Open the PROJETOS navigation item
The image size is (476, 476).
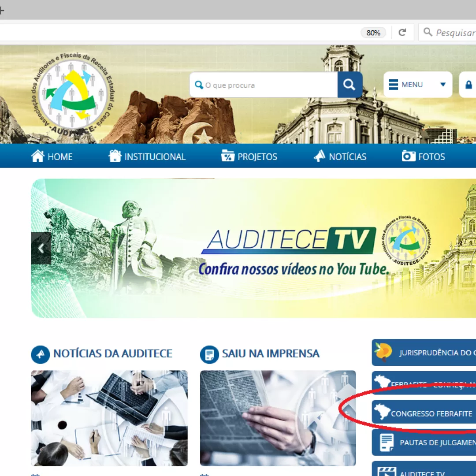pyautogui.click(x=249, y=156)
